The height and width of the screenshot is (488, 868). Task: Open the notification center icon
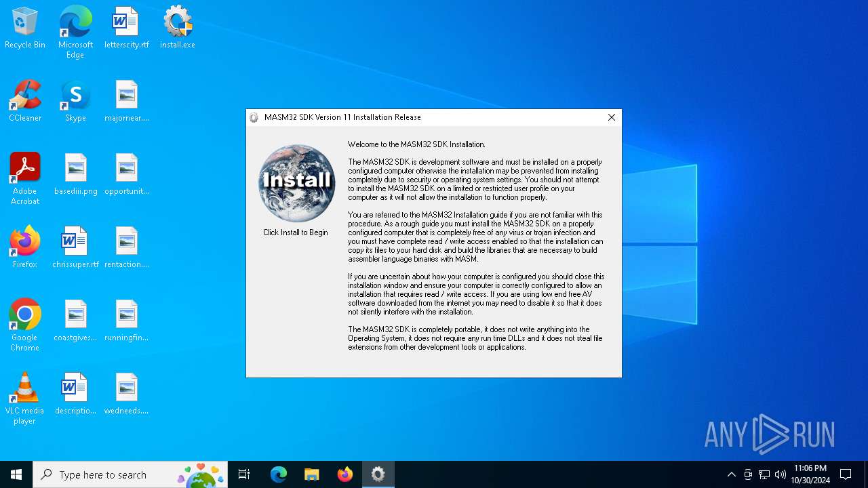pyautogui.click(x=846, y=474)
